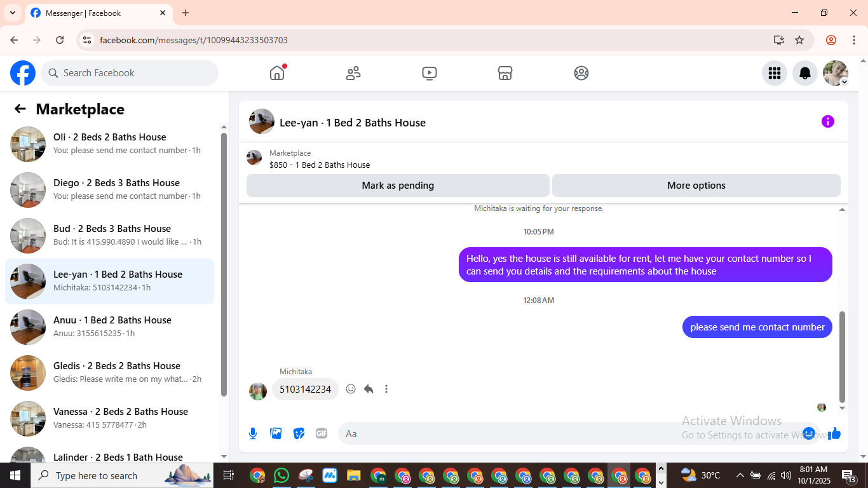Open the Marketplace storefront icon

(x=505, y=73)
